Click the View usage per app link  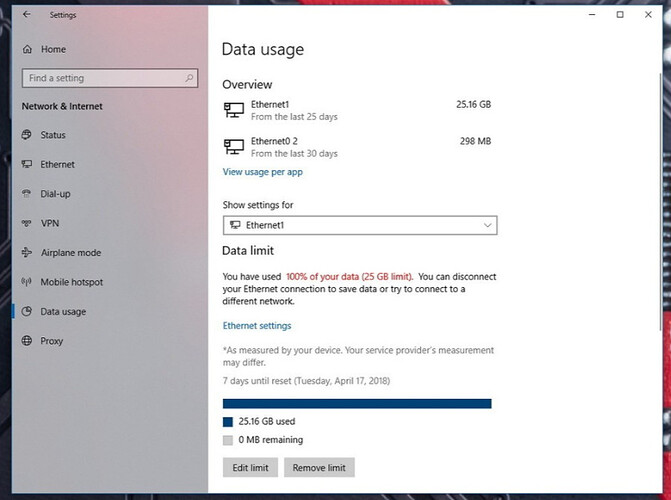(x=262, y=172)
